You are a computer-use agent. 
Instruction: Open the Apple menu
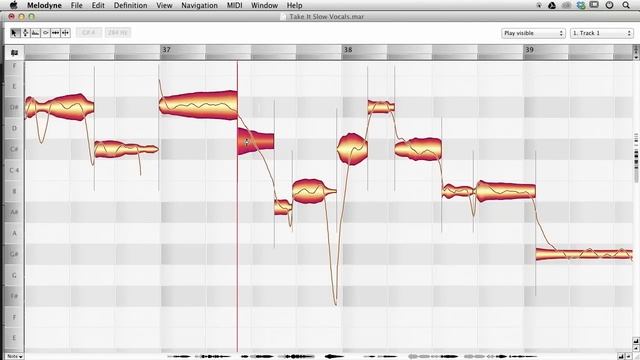pyautogui.click(x=13, y=5)
